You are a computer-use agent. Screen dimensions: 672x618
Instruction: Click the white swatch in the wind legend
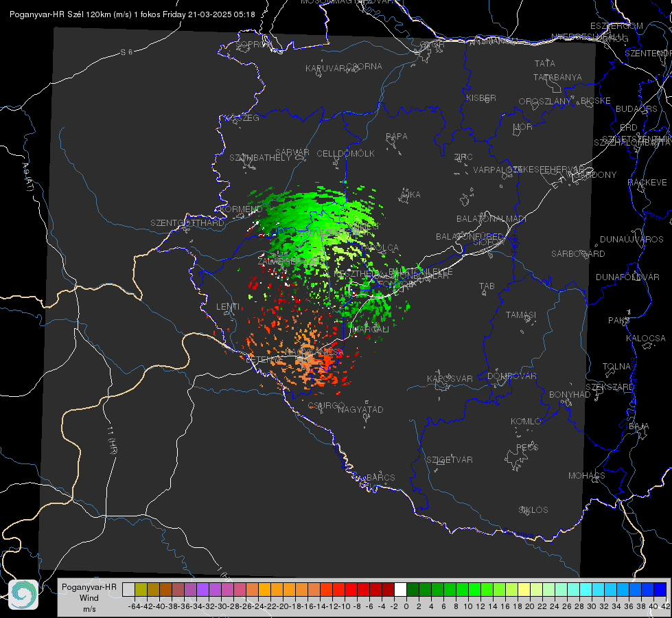[x=400, y=590]
